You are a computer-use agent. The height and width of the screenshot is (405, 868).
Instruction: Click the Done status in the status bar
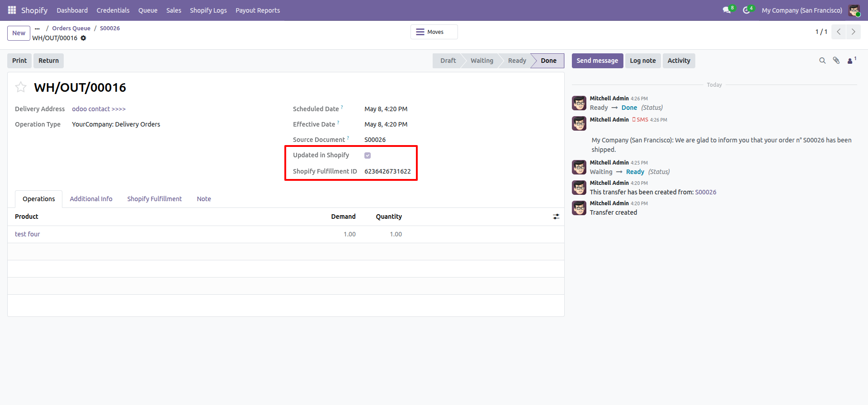click(548, 61)
